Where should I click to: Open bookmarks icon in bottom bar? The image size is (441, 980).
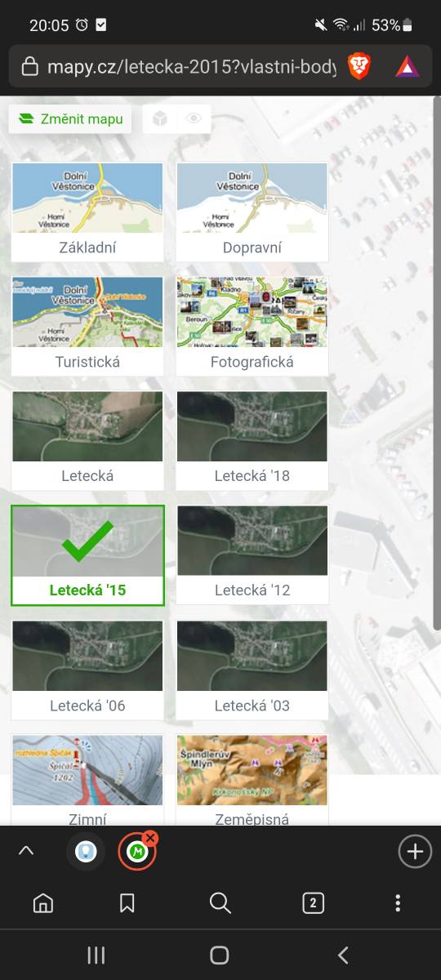tap(127, 902)
